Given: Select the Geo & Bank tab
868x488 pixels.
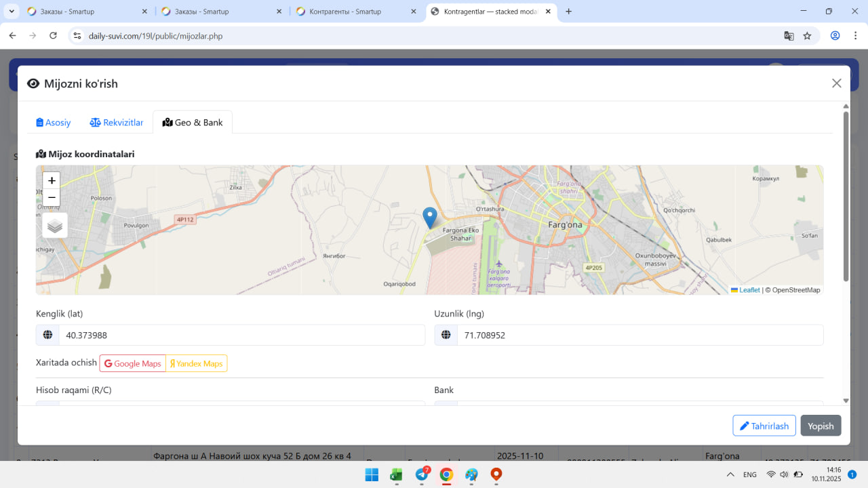Looking at the screenshot, I should 193,123.
